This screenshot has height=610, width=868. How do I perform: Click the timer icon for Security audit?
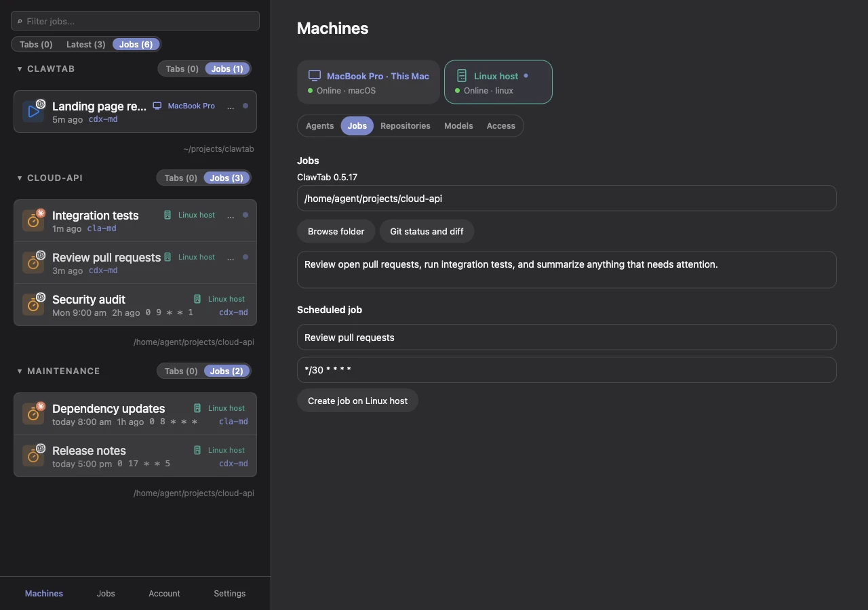click(33, 305)
